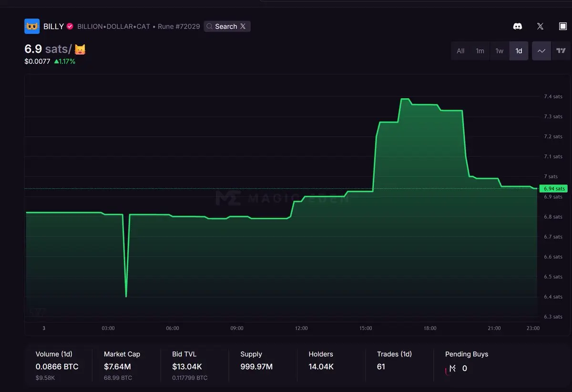Click the 0.117799 BTC subtext
The width and height of the screenshot is (572, 392).
pos(190,378)
